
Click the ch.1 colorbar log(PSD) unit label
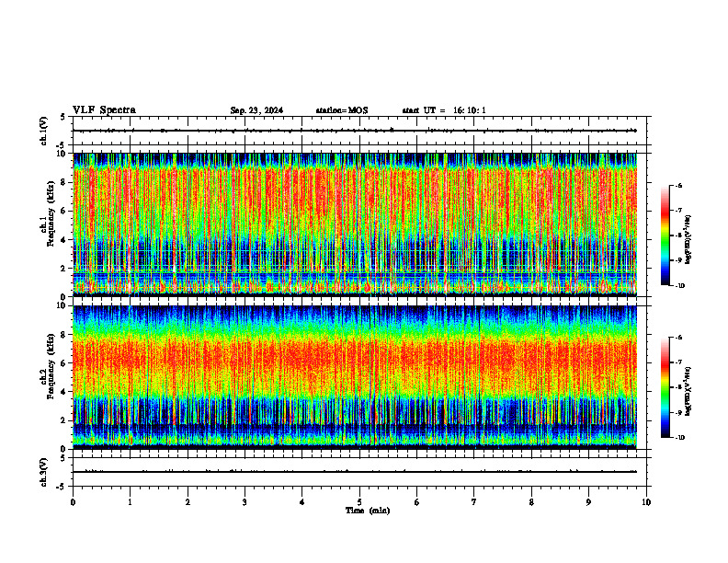coord(688,240)
